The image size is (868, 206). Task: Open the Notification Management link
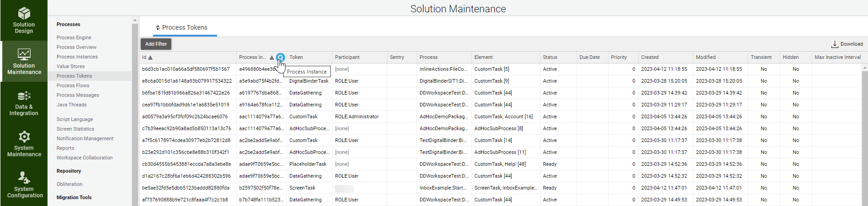85,139
